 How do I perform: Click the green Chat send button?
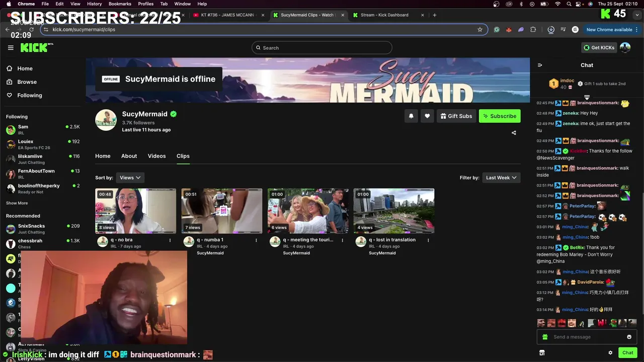pos(628,353)
